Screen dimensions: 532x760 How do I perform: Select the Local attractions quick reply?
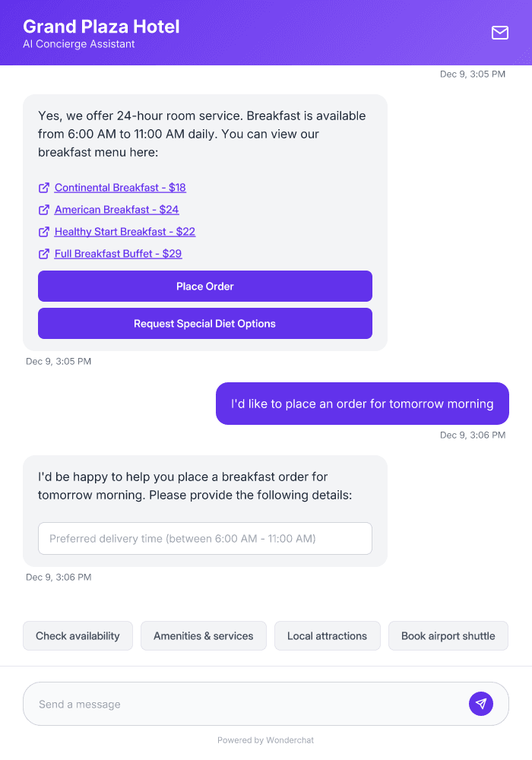click(x=327, y=635)
